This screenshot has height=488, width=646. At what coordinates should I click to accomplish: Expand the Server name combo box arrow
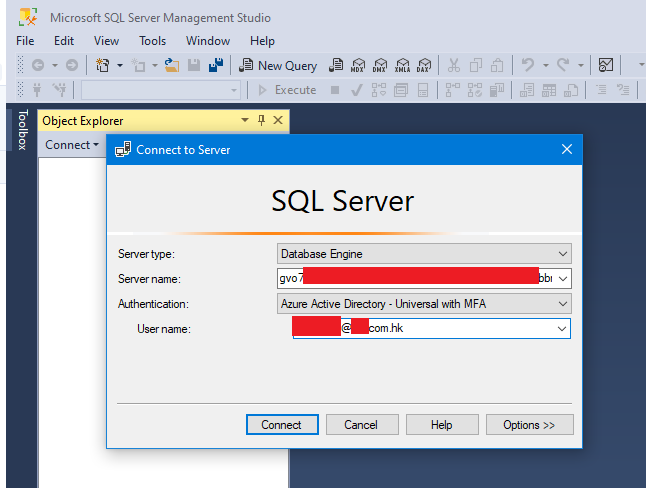click(x=563, y=278)
